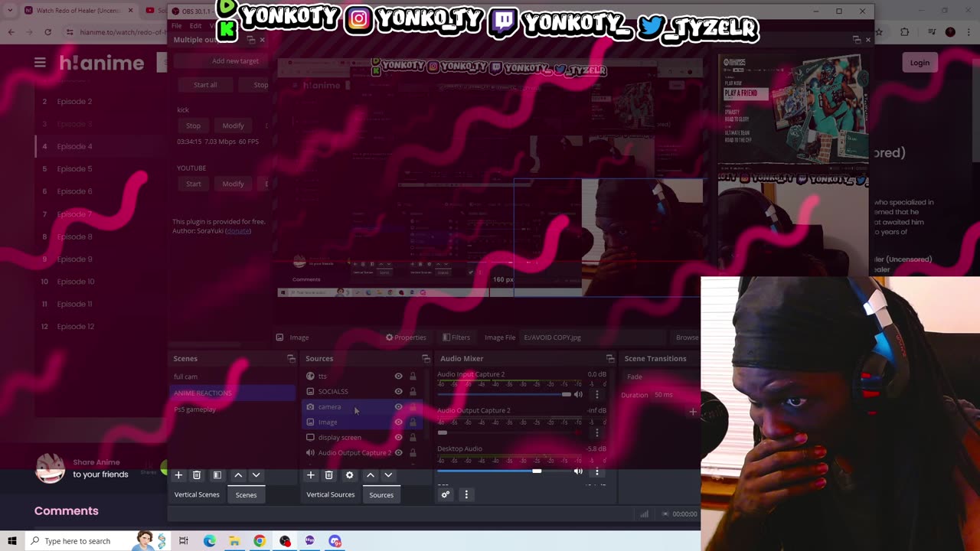This screenshot has height=551, width=980.
Task: Open Desktop Audio options dots
Action: [597, 471]
